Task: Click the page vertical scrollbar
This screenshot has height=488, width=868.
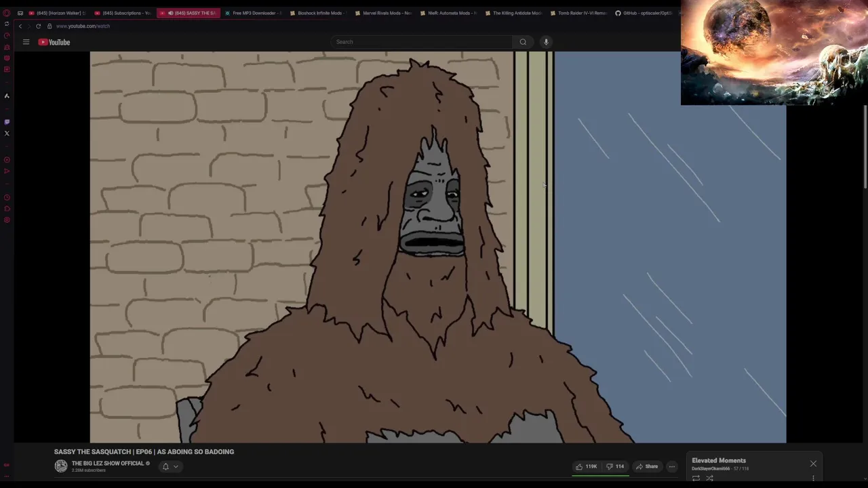Action: pyautogui.click(x=865, y=146)
